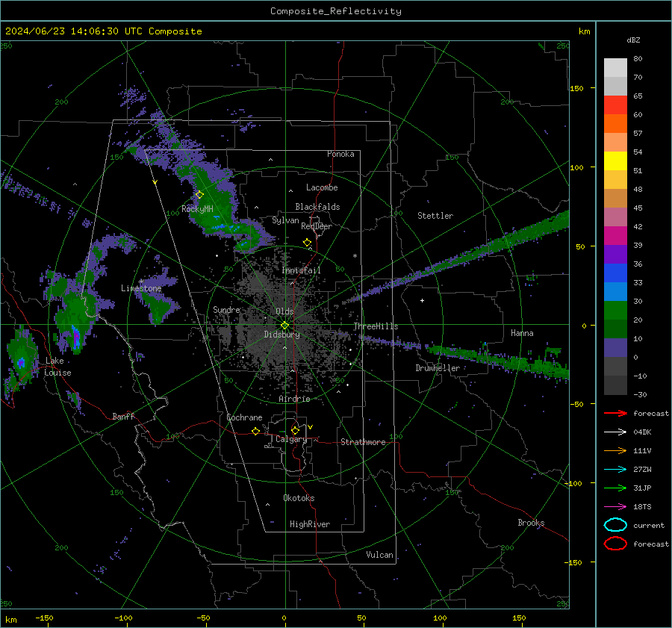Click the Innisfail city label

[x=302, y=270]
